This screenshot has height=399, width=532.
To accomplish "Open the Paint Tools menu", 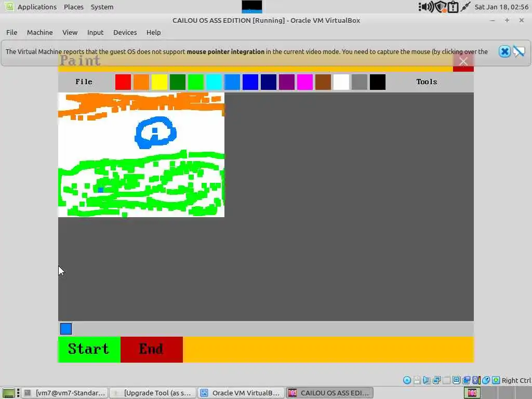I will 427,82.
